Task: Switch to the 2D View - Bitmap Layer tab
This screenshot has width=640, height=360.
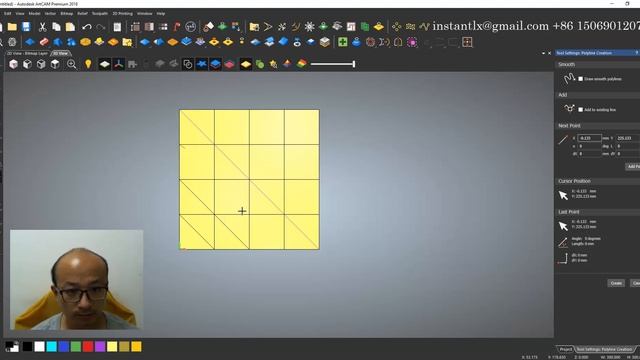Action: coord(27,53)
